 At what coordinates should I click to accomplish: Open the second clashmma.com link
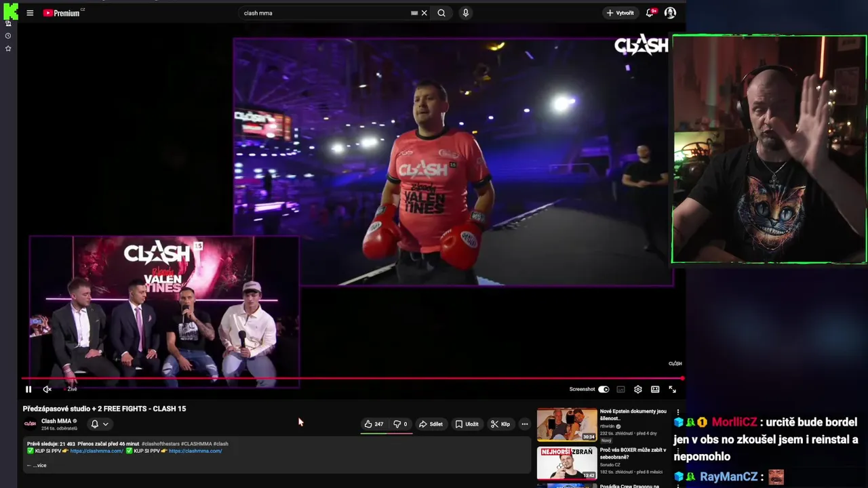(x=195, y=451)
